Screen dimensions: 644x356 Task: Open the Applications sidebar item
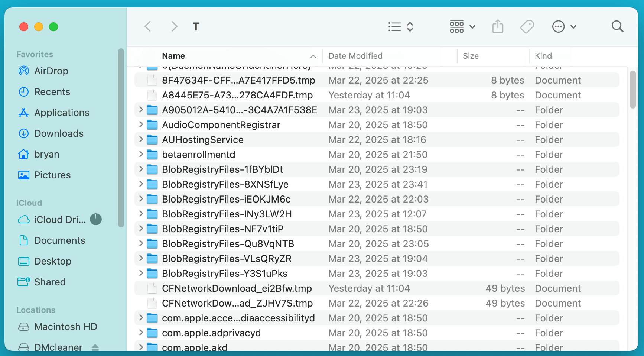pos(62,113)
